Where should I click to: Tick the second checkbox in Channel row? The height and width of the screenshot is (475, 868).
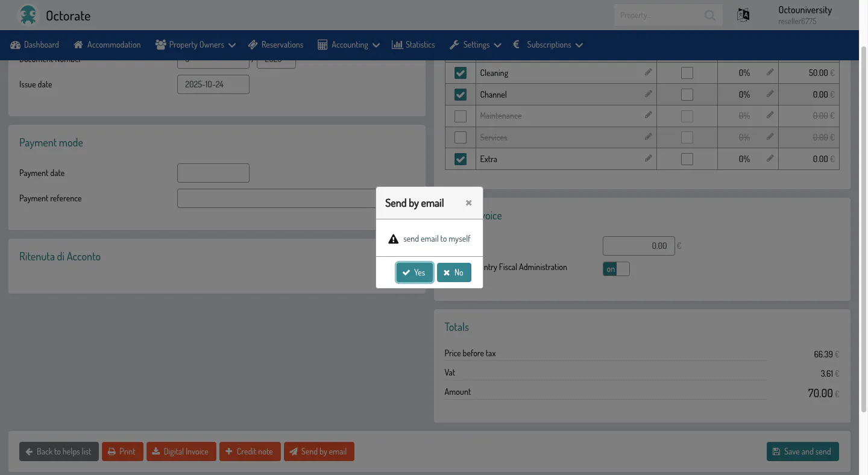[x=687, y=95]
